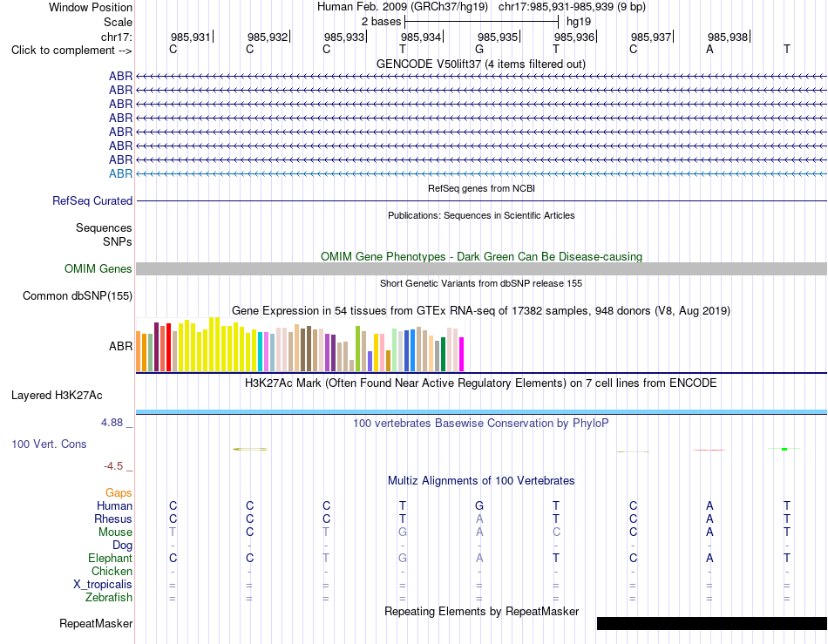828x644 pixels.
Task: Click the 985,936 position label
Action: click(574, 37)
